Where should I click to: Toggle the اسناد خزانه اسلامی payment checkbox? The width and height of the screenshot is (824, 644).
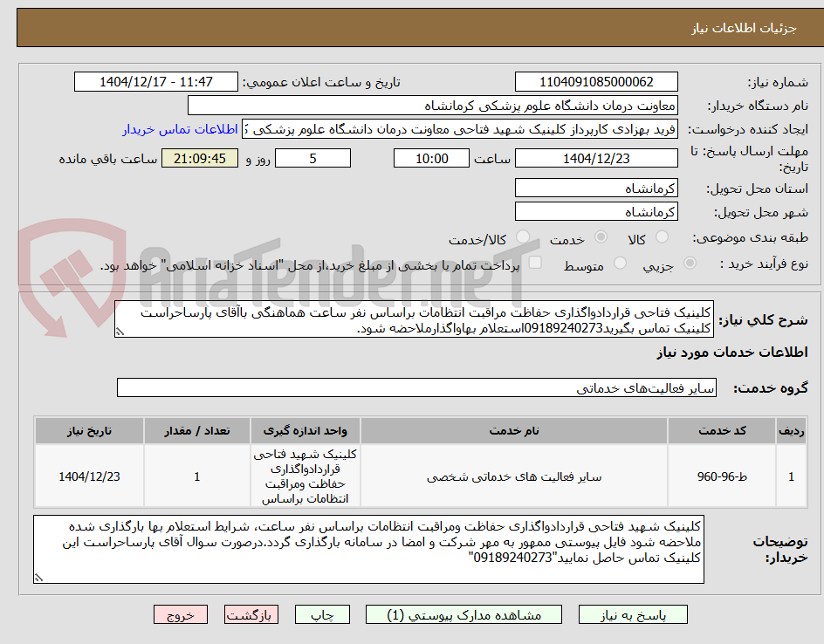tap(535, 263)
